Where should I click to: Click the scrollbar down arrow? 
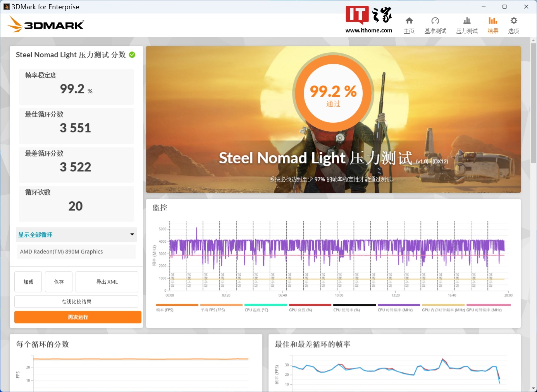[x=534, y=388]
